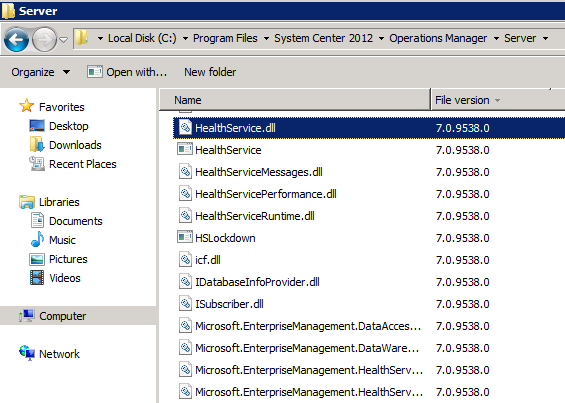Viewport: 565px width, 403px height.
Task: Select the ISubscriber.dll file row
Action: coord(369,304)
